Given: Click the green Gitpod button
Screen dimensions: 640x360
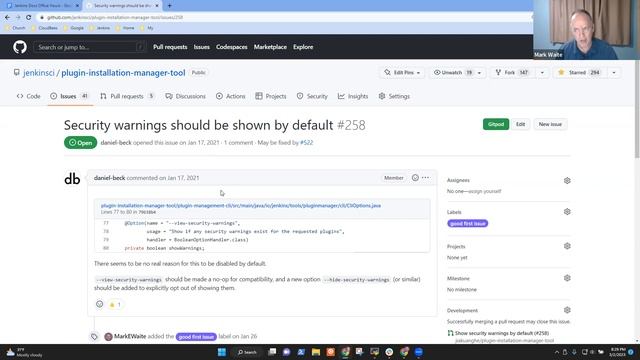Looking at the screenshot, I should coord(496,124).
